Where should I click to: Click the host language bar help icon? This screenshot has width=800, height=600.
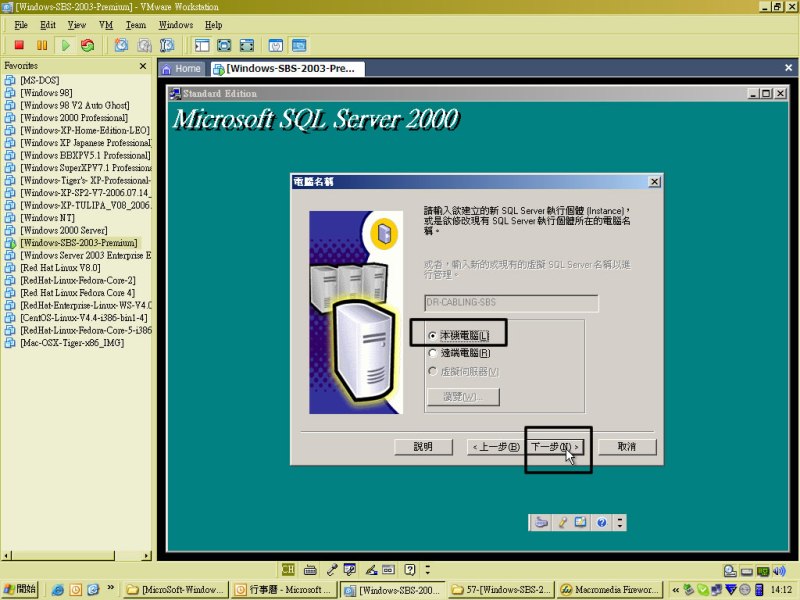click(410, 569)
